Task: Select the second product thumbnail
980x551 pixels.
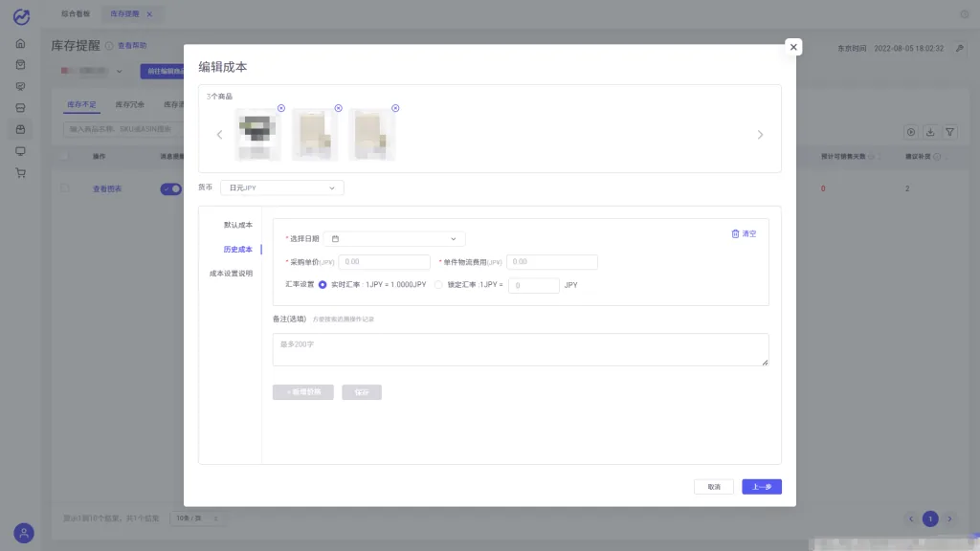Action: pos(315,135)
